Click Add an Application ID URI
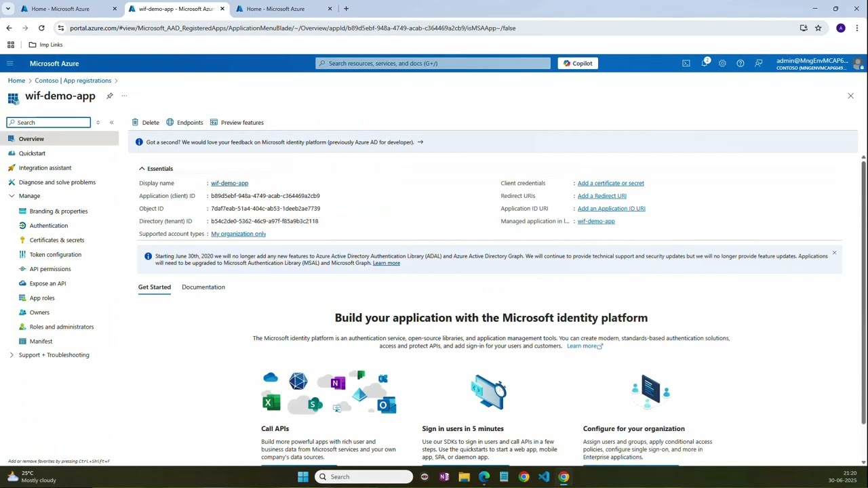The height and width of the screenshot is (488, 868). [611, 208]
